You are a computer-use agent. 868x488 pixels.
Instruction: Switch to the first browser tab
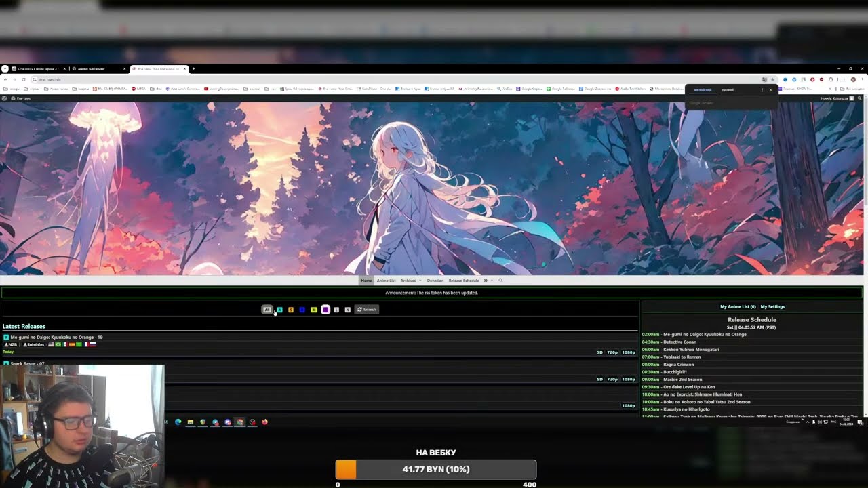coord(37,68)
